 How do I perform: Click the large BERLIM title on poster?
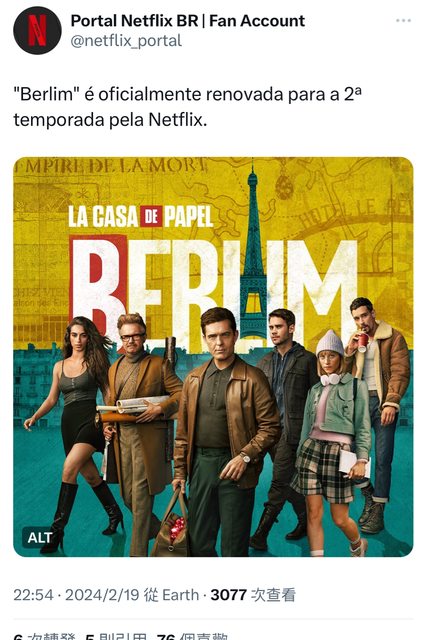point(213,286)
